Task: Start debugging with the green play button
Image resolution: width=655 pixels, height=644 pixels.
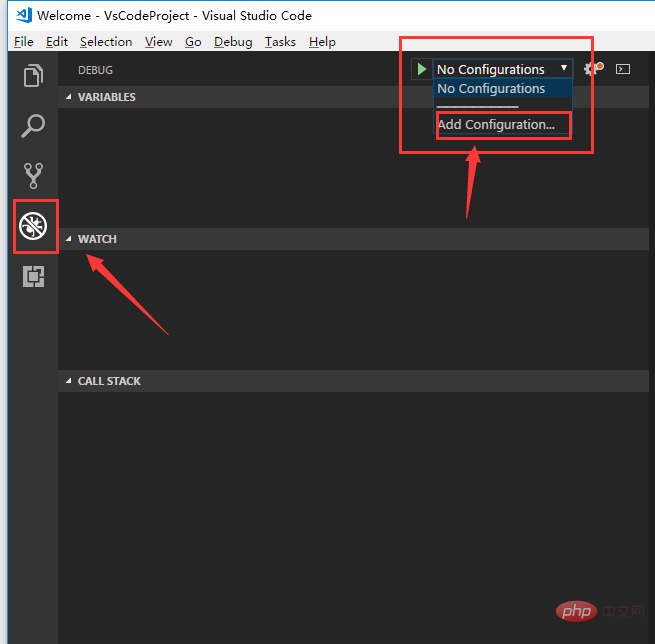Action: coord(421,69)
